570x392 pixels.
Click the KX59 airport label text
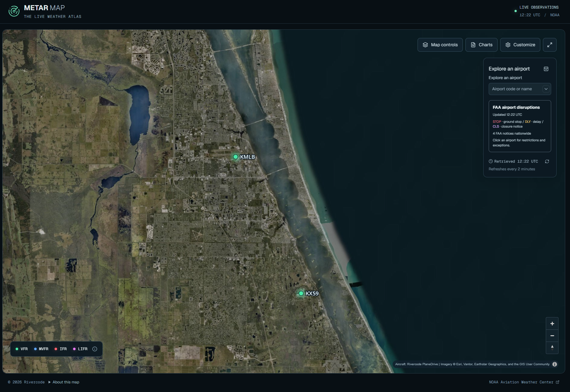click(312, 293)
